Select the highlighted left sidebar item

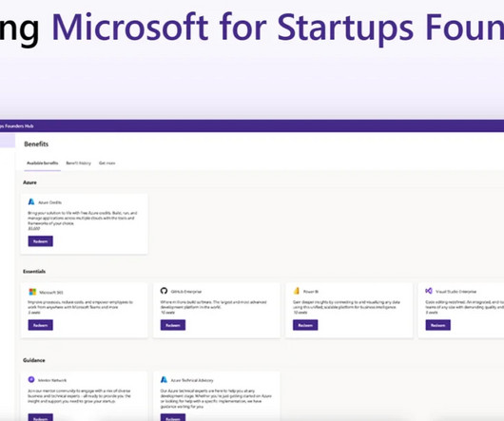8,141
